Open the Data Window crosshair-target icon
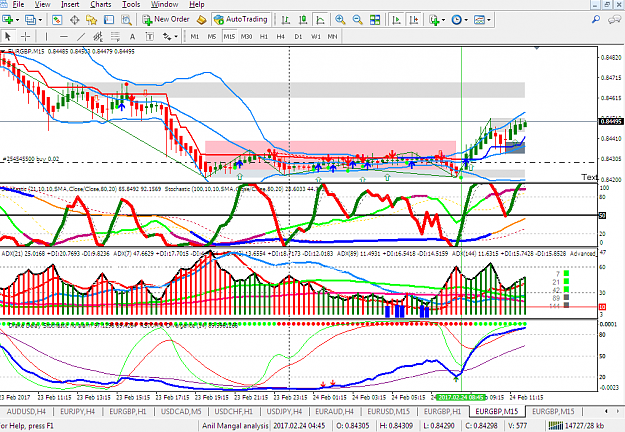The width and height of the screenshot is (625, 432). click(74, 20)
